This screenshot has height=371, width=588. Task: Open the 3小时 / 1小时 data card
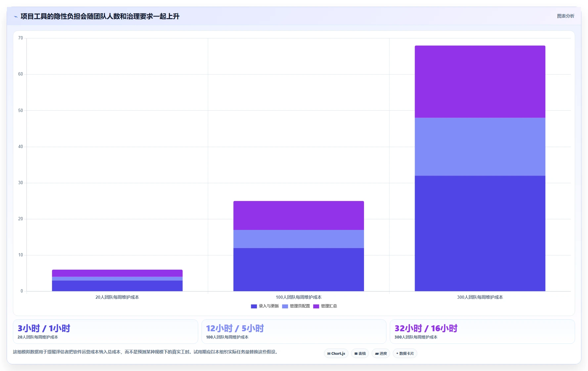click(105, 332)
